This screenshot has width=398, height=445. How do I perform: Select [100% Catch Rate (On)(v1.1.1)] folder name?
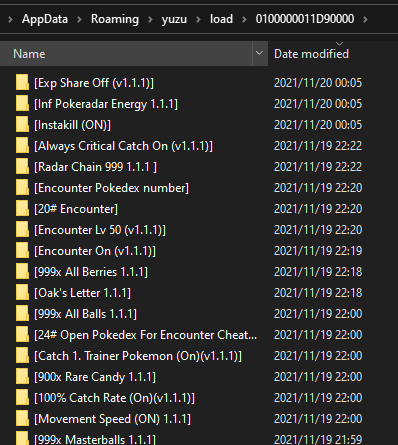114,398
